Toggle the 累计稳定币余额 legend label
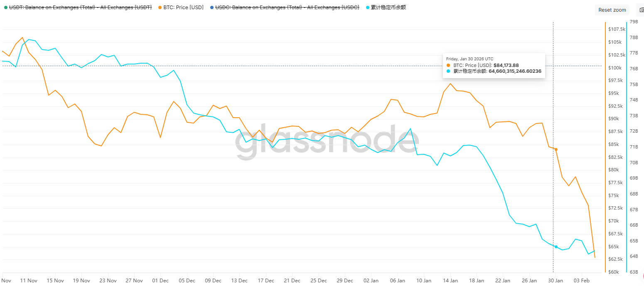The width and height of the screenshot is (644, 289). tap(388, 7)
